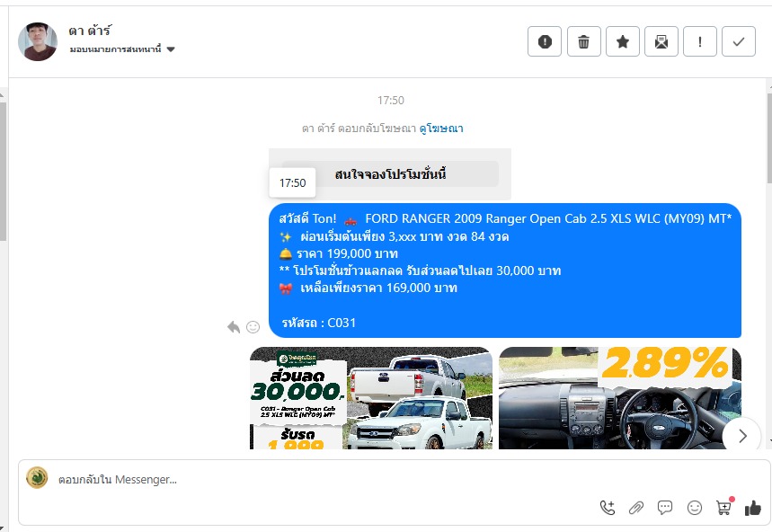Send a thumbs up like
Viewport: 772px width, 532px height.
(x=753, y=508)
